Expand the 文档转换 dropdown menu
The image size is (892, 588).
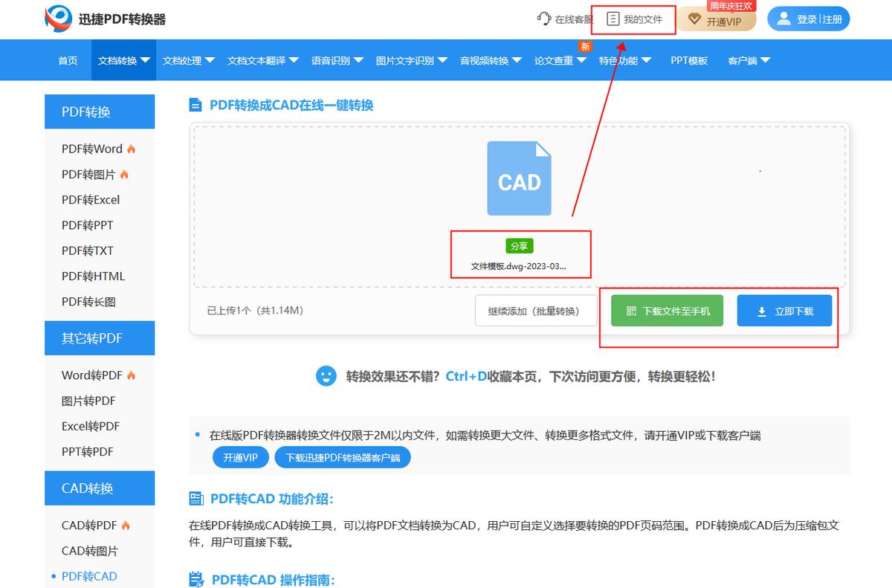123,60
